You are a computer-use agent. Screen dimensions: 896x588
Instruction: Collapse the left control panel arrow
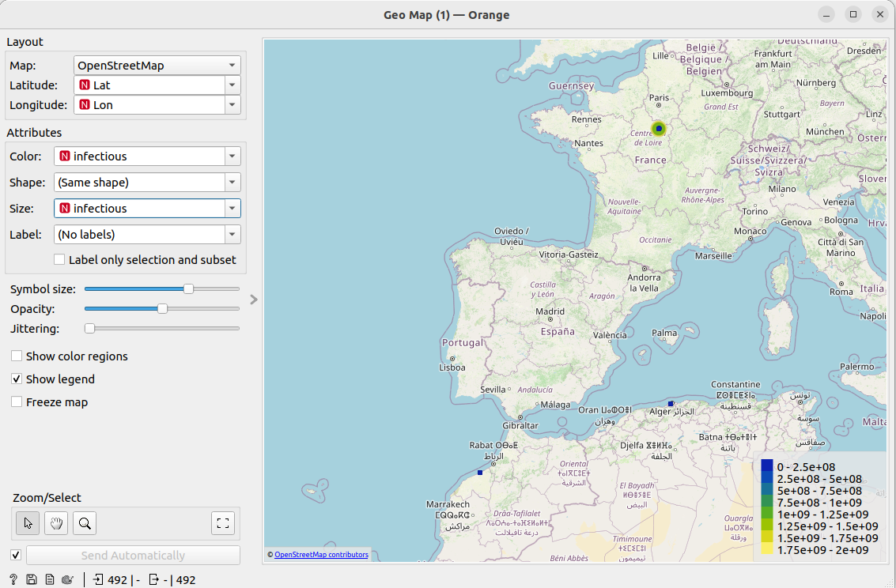pyautogui.click(x=253, y=299)
